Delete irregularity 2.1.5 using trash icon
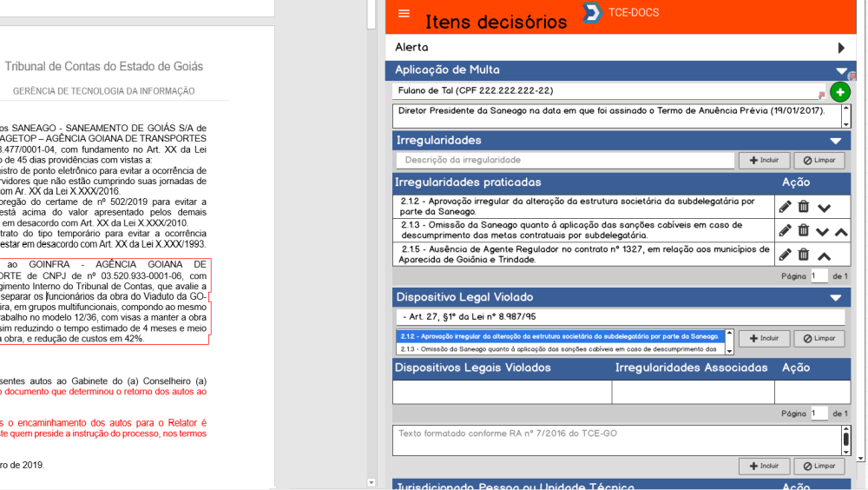 [804, 254]
